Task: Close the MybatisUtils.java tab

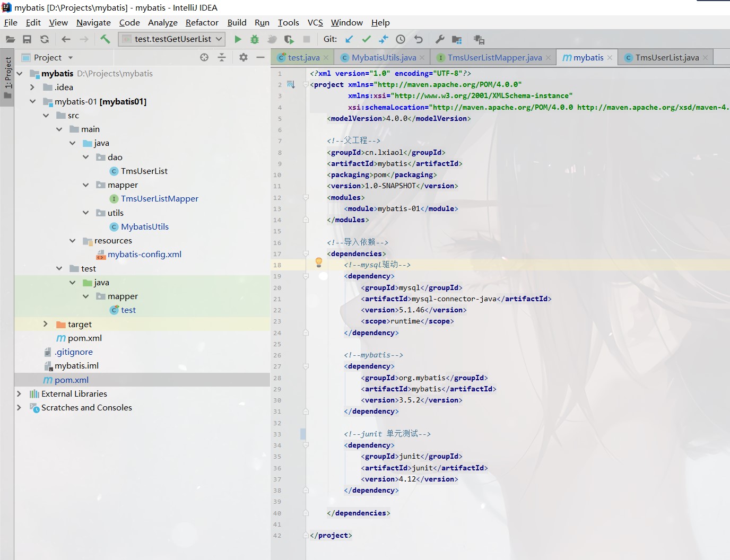Action: (x=422, y=58)
